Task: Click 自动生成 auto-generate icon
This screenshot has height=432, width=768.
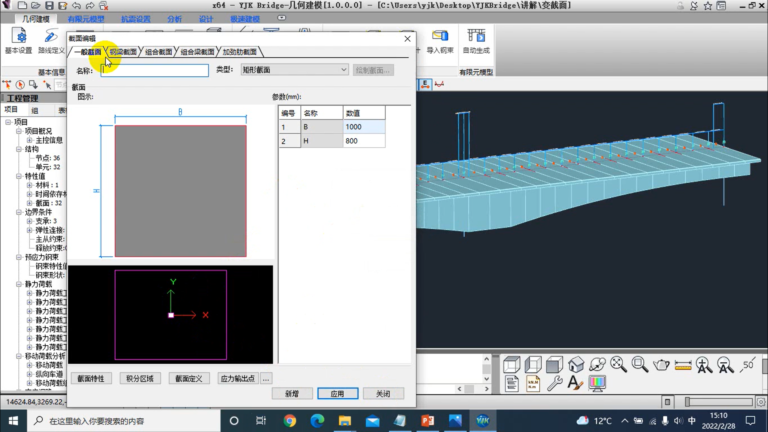Action: pyautogui.click(x=476, y=41)
